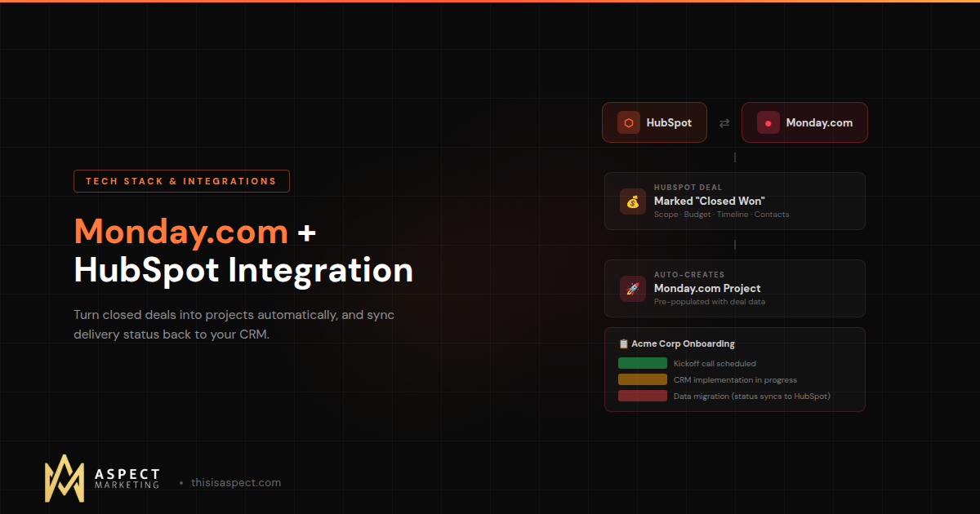Open the thisisaspect.com link
Viewport: 980px width, 514px height.
[236, 482]
